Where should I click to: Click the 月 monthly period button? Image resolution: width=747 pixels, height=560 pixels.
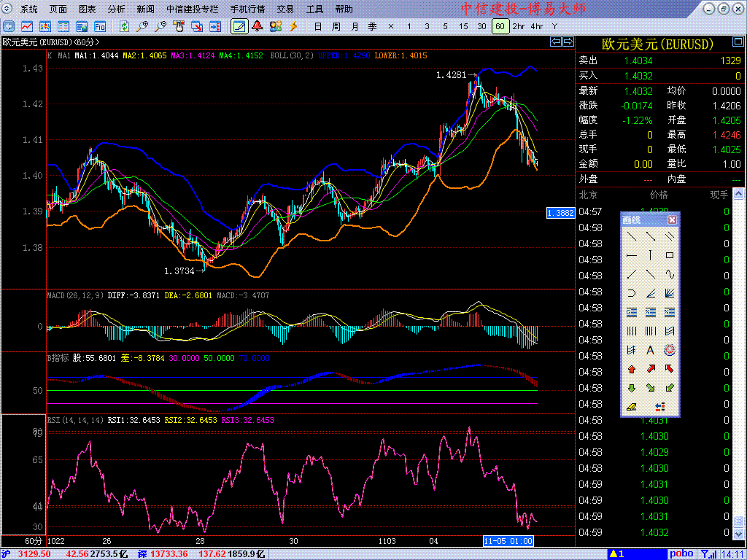[x=355, y=26]
